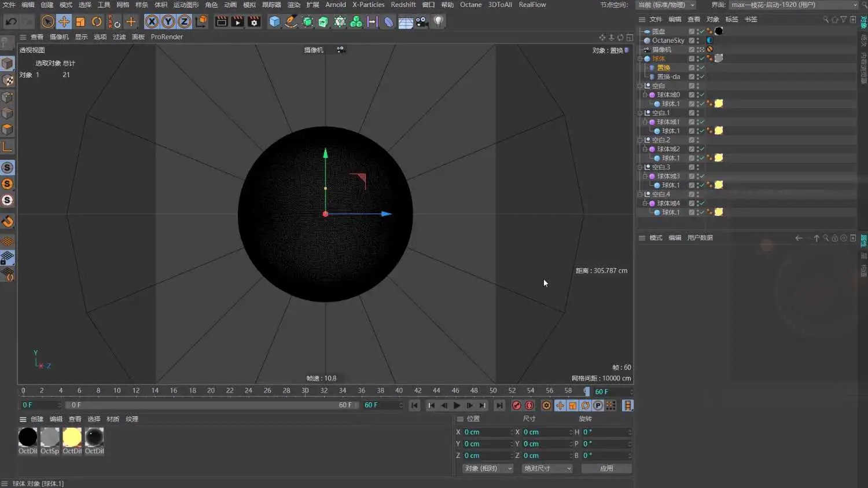
Task: Click the Undo arrow icon
Action: click(11, 22)
